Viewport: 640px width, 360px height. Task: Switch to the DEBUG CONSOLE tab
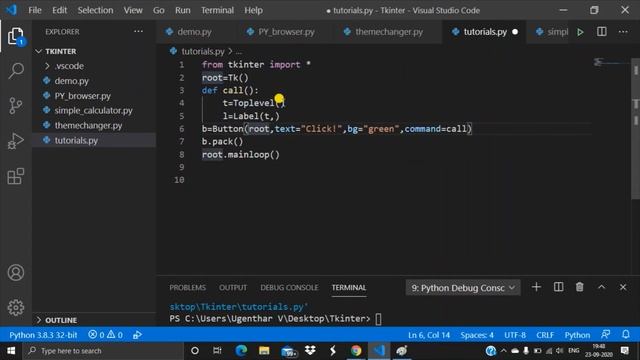tap(289, 287)
